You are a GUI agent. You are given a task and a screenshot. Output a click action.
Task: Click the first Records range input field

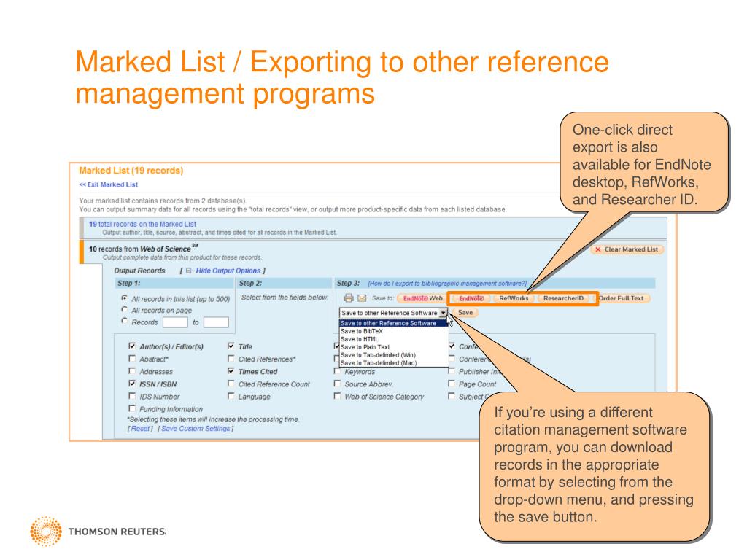point(175,322)
